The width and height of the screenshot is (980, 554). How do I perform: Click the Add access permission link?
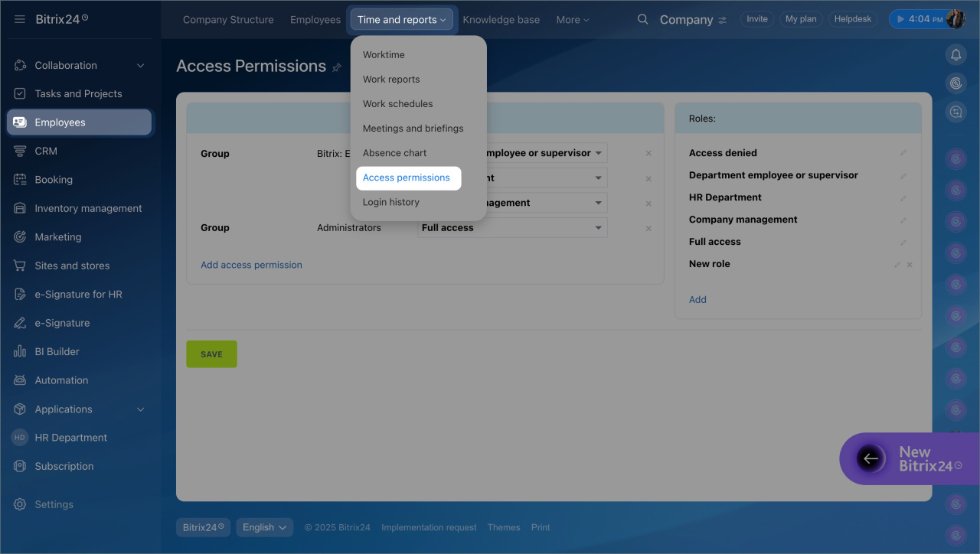pos(251,265)
